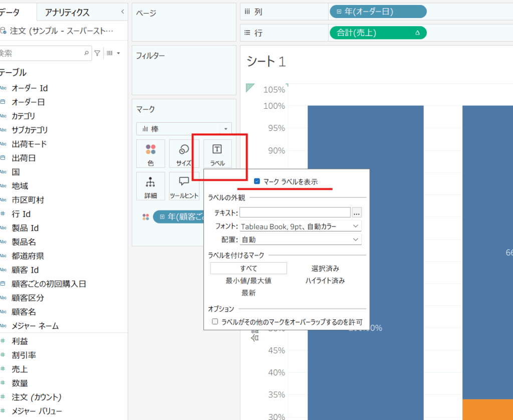Image resolution: width=513 pixels, height=420 pixels.
Task: Click the orange bar segment in chart
Action: click(487, 409)
